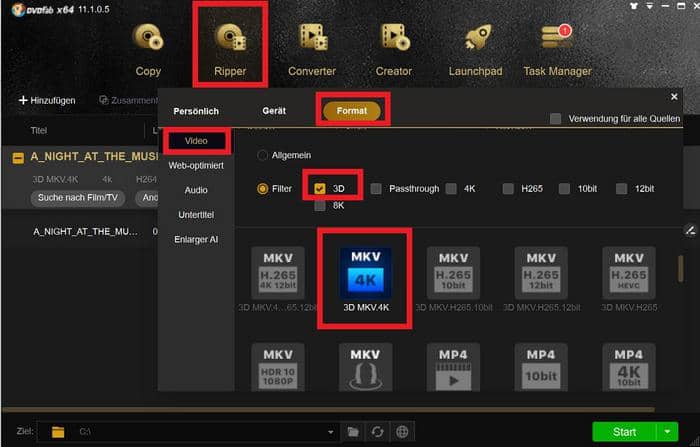Switch to the Gerät tab
700x447 pixels.
click(x=274, y=111)
